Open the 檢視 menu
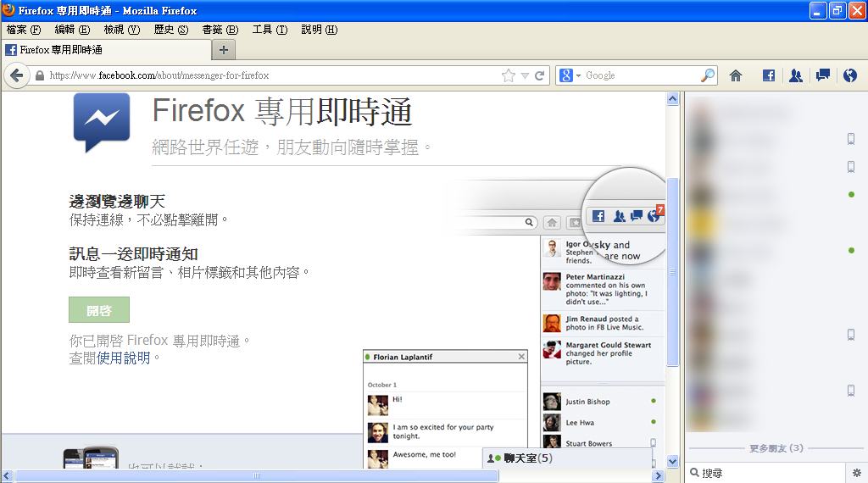 122,30
